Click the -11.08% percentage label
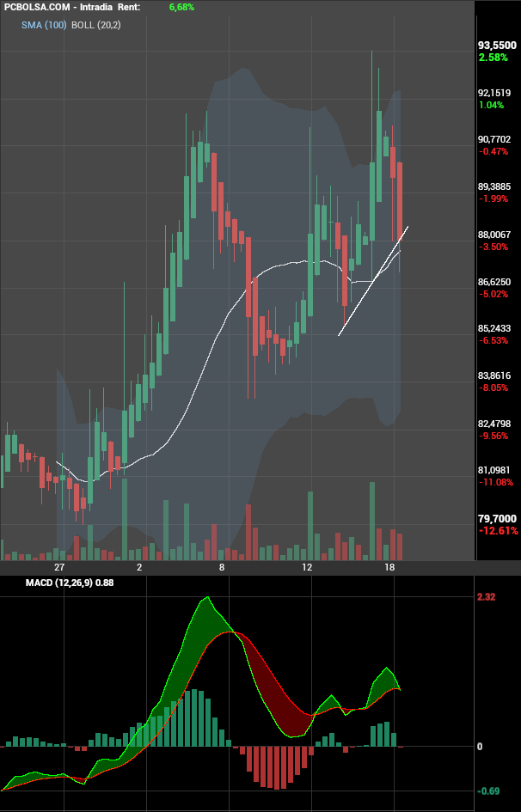Screen dimensions: 521x812 [x=495, y=482]
